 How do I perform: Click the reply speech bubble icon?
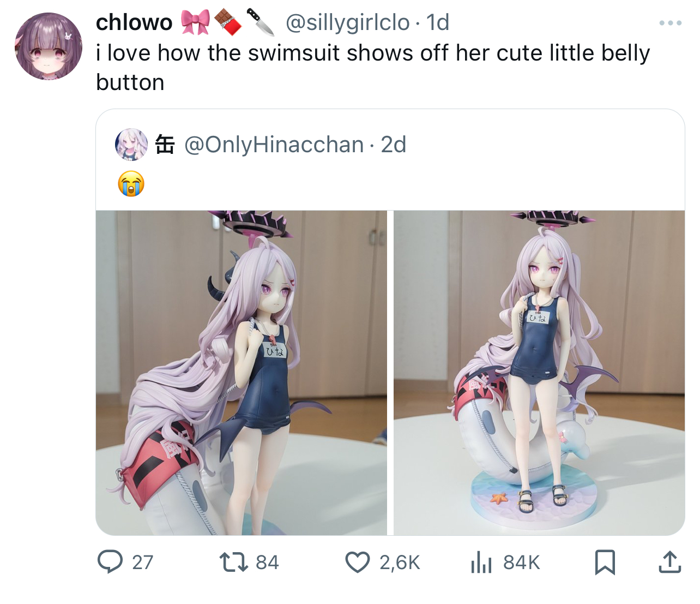pos(110,562)
